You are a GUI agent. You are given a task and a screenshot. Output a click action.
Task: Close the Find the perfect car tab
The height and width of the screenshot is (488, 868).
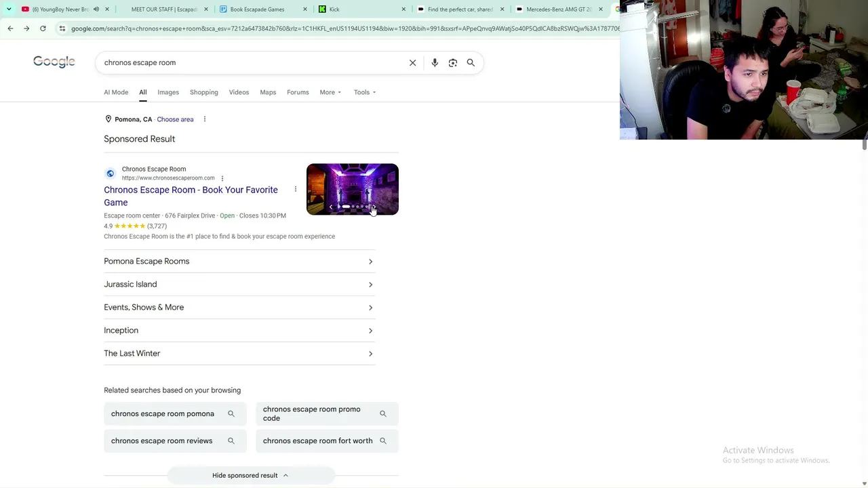502,9
